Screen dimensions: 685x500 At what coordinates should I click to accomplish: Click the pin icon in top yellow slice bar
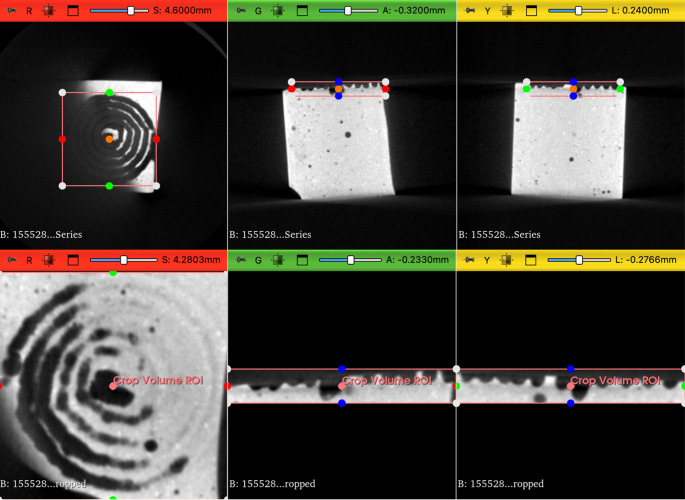point(470,10)
